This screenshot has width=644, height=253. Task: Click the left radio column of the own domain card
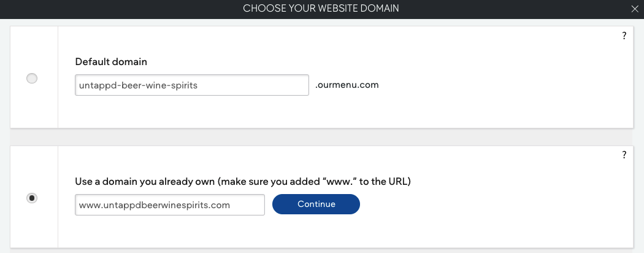(34, 197)
